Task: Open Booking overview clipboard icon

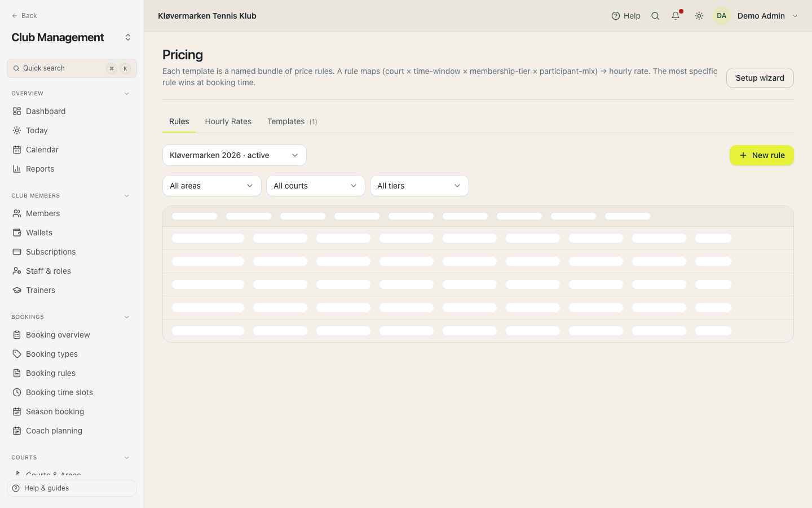Action: (x=17, y=335)
